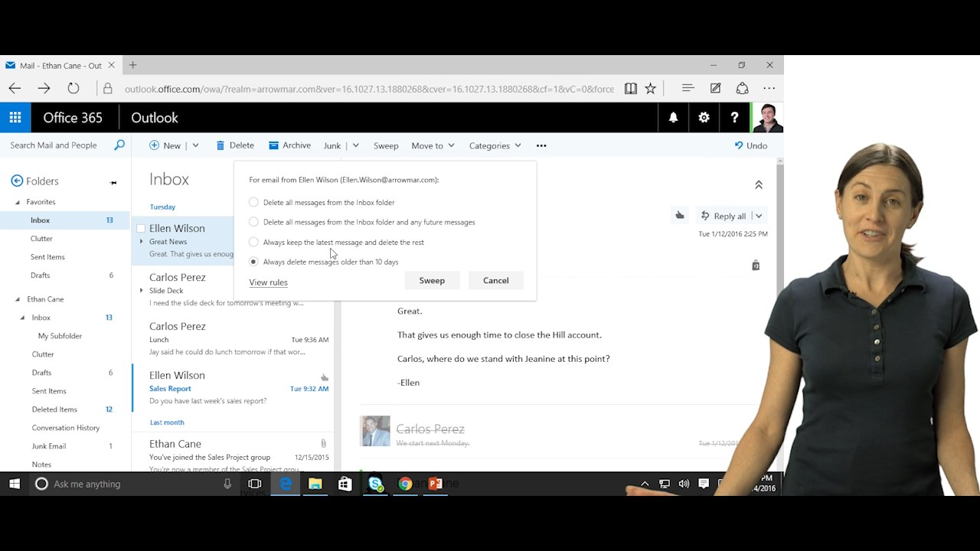Viewport: 980px width, 551px height.
Task: Click the like thumbs-up icon in message
Action: (679, 216)
